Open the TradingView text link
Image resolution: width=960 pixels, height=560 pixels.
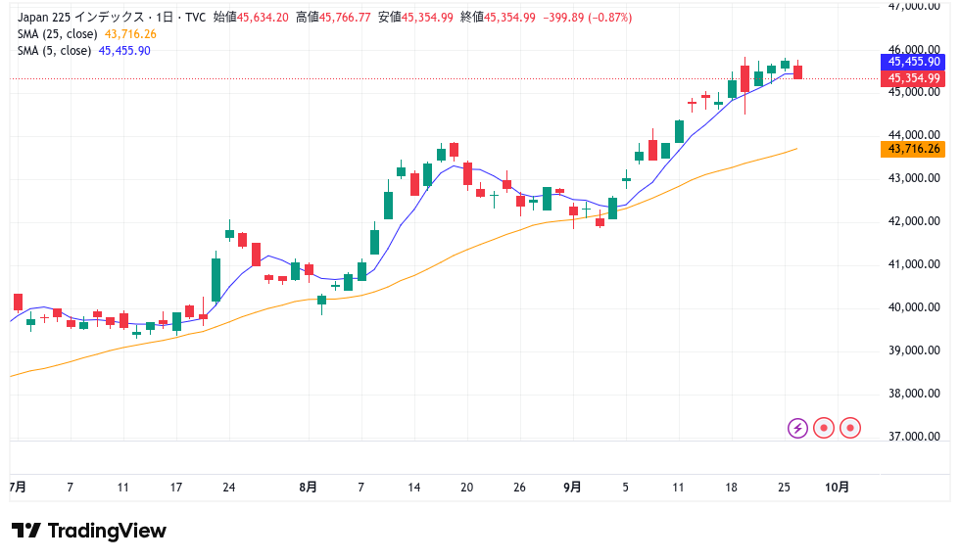pyautogui.click(x=107, y=531)
